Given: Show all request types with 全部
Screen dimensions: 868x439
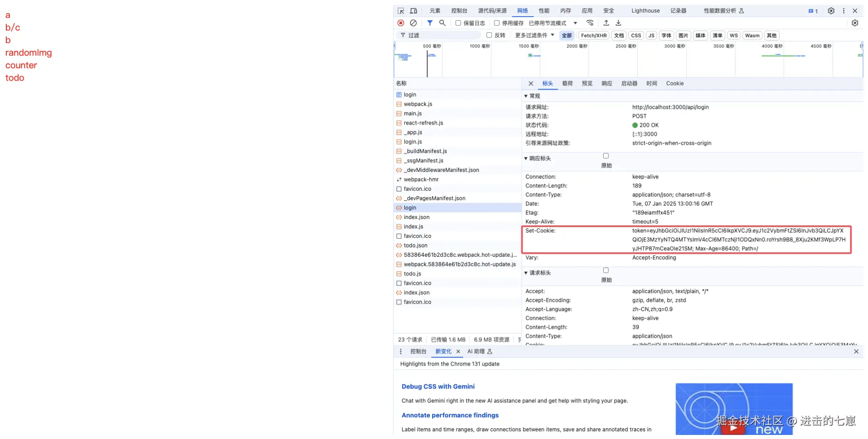Looking at the screenshot, I should pyautogui.click(x=567, y=36).
